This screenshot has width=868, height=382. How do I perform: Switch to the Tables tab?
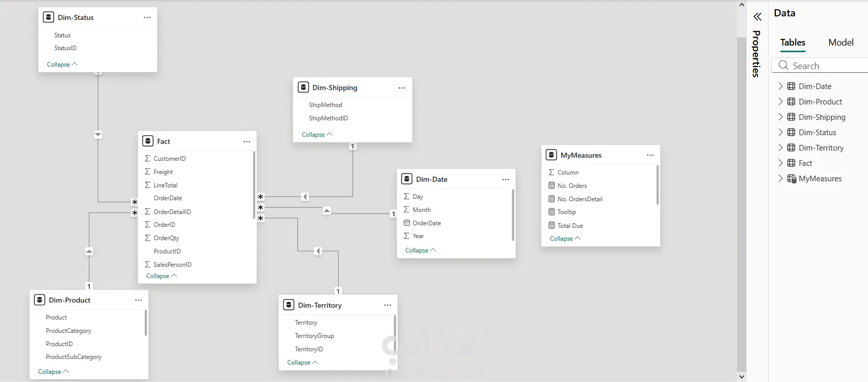point(793,43)
